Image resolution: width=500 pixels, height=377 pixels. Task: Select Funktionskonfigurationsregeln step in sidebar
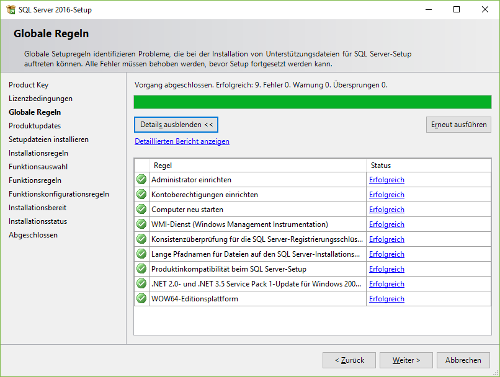click(x=59, y=194)
